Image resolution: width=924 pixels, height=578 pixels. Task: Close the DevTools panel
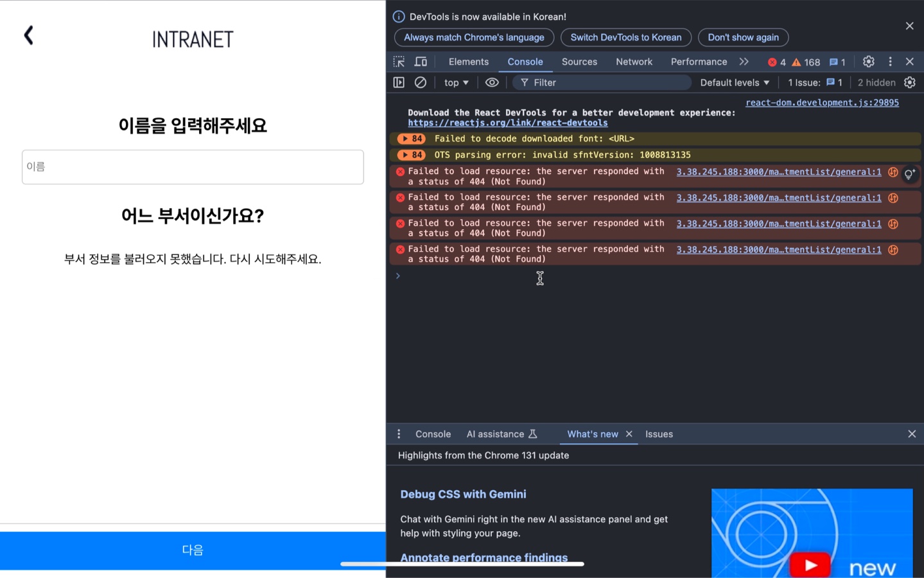(909, 62)
